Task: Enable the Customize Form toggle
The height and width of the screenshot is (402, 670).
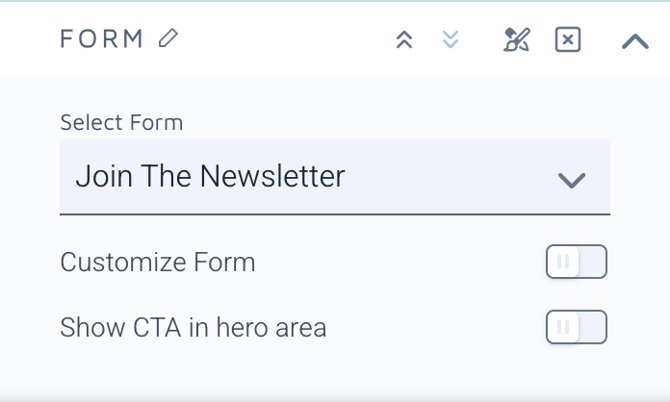Action: coord(576,262)
